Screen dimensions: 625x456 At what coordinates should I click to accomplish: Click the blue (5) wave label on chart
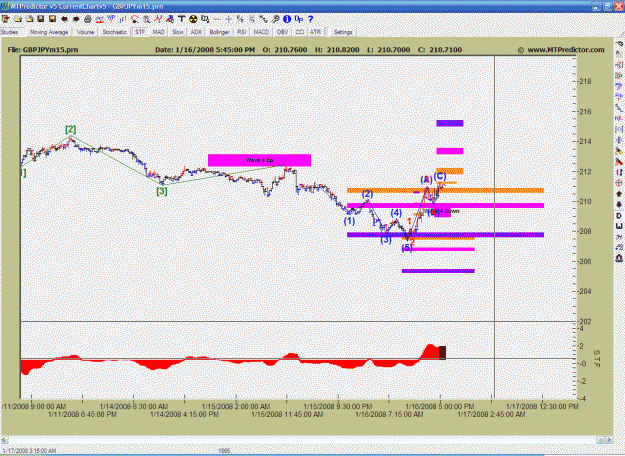point(407,248)
